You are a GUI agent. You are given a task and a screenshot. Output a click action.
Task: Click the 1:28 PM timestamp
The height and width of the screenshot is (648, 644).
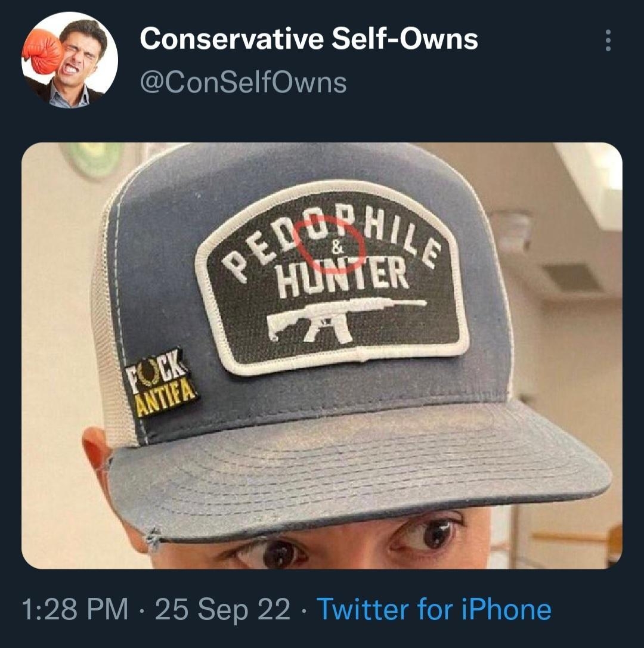tap(75, 609)
